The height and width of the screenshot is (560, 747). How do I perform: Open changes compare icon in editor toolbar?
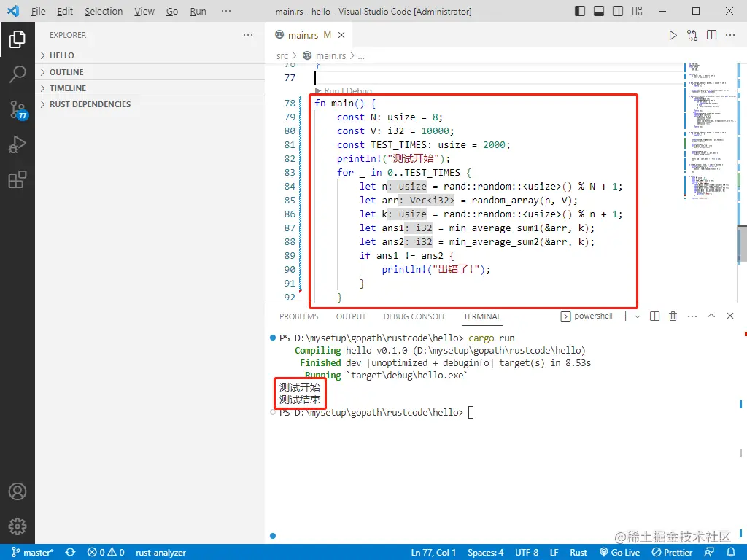tap(692, 35)
